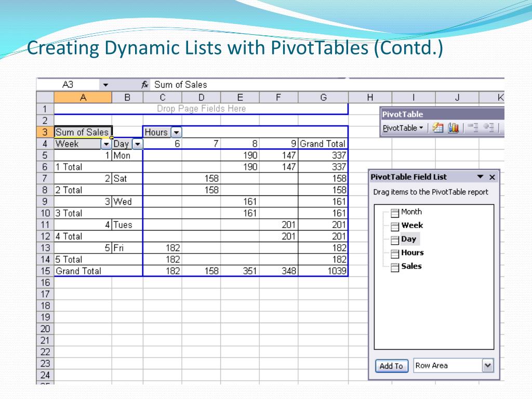Click the PivotTable toolbar title bar

(442, 114)
